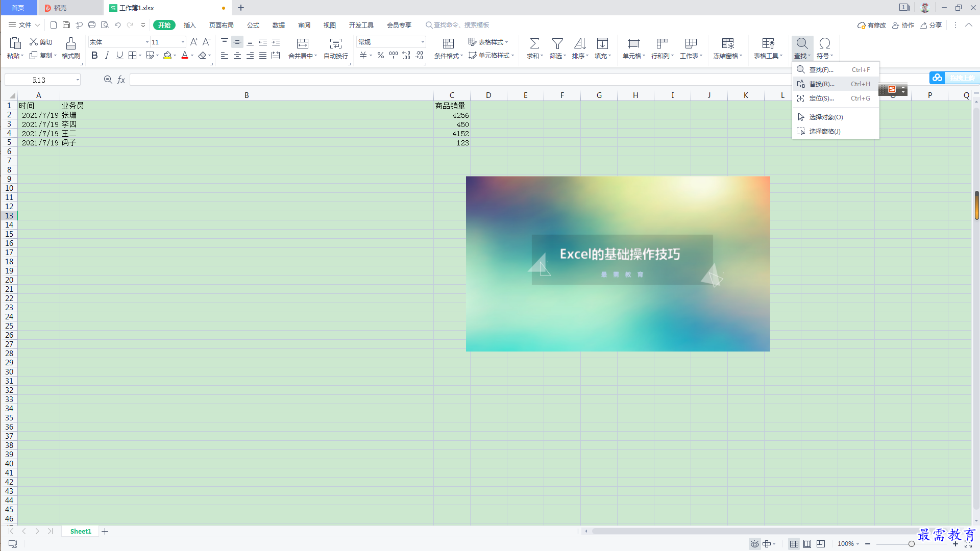Image resolution: width=980 pixels, height=551 pixels.
Task: Switch to normal view in status bar
Action: (794, 544)
